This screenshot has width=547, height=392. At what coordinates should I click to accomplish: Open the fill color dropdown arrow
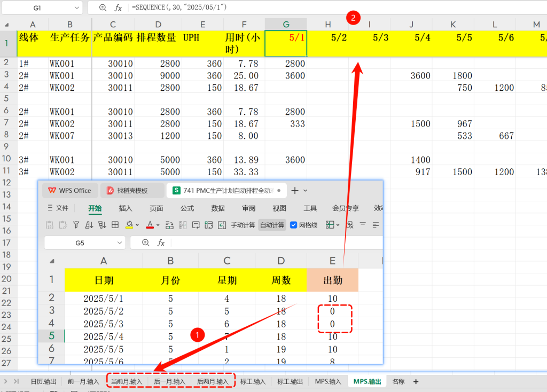(137, 225)
